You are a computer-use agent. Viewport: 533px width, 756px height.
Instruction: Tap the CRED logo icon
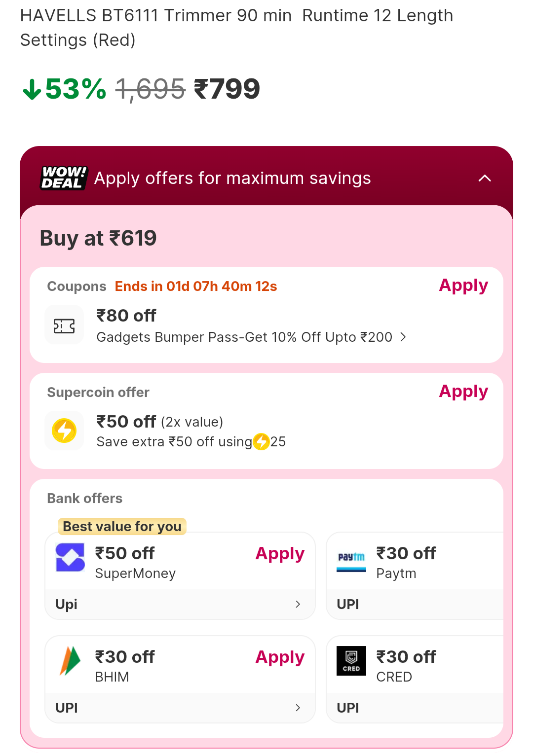click(351, 661)
